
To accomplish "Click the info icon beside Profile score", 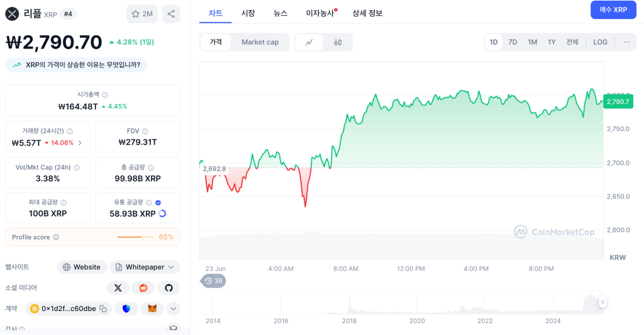I will click(x=56, y=237).
